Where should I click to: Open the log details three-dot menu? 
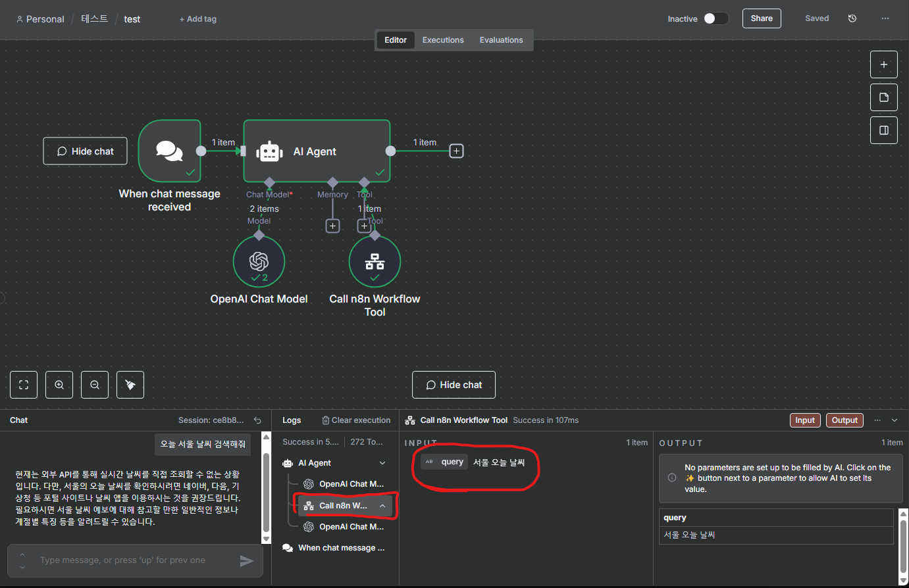[877, 420]
